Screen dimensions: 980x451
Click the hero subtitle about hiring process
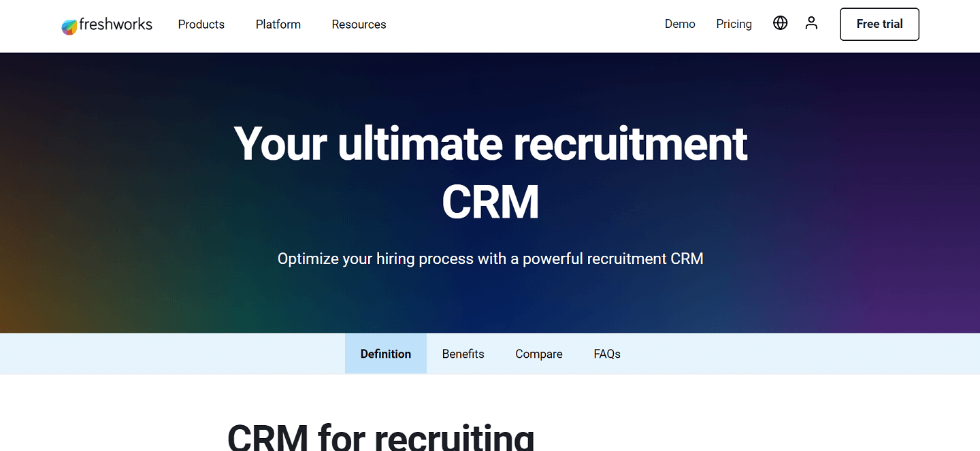(x=490, y=258)
